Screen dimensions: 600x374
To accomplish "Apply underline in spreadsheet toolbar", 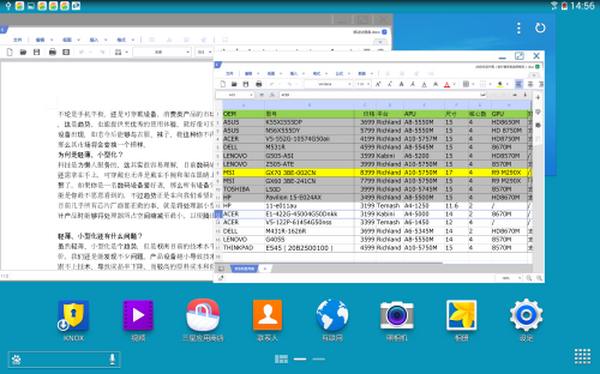I will point(424,84).
